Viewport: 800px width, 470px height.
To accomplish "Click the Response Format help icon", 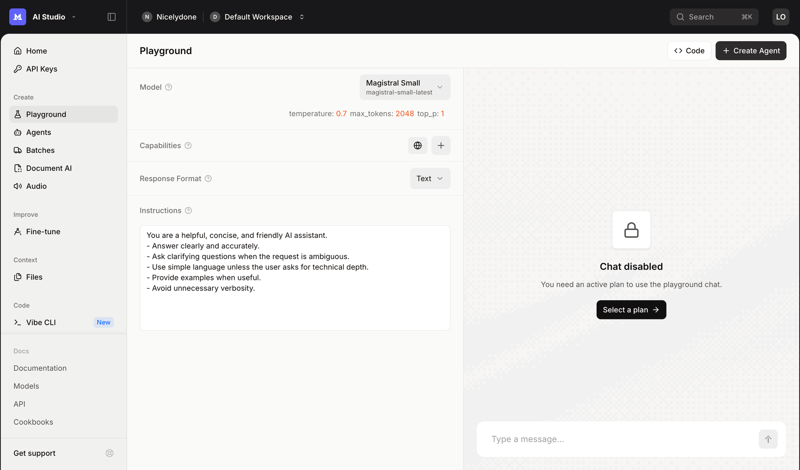I will click(x=208, y=179).
